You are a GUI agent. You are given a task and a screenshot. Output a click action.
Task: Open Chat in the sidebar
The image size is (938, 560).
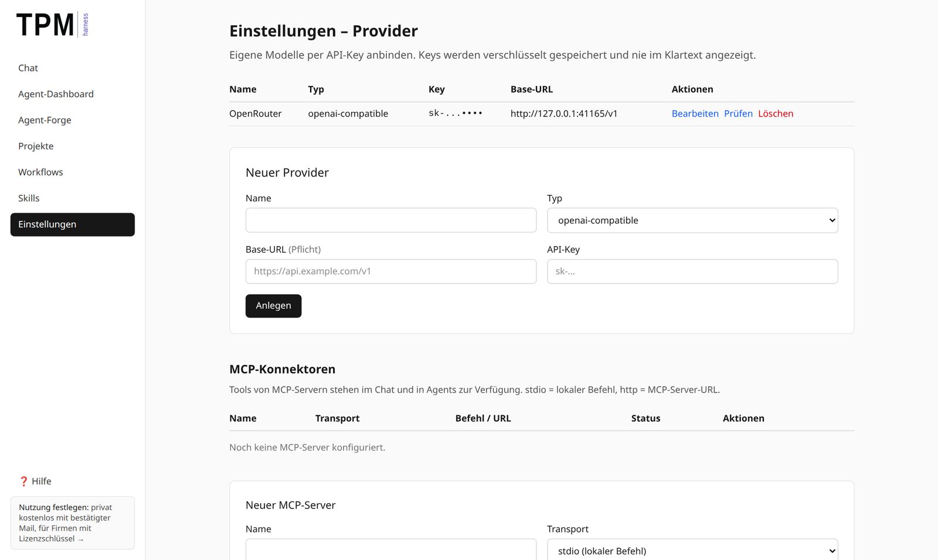pyautogui.click(x=73, y=68)
